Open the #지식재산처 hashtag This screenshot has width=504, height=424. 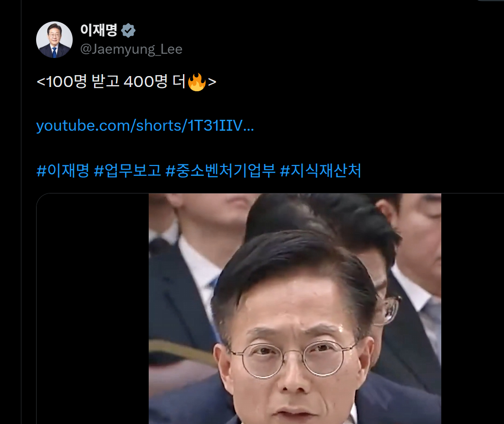click(321, 171)
